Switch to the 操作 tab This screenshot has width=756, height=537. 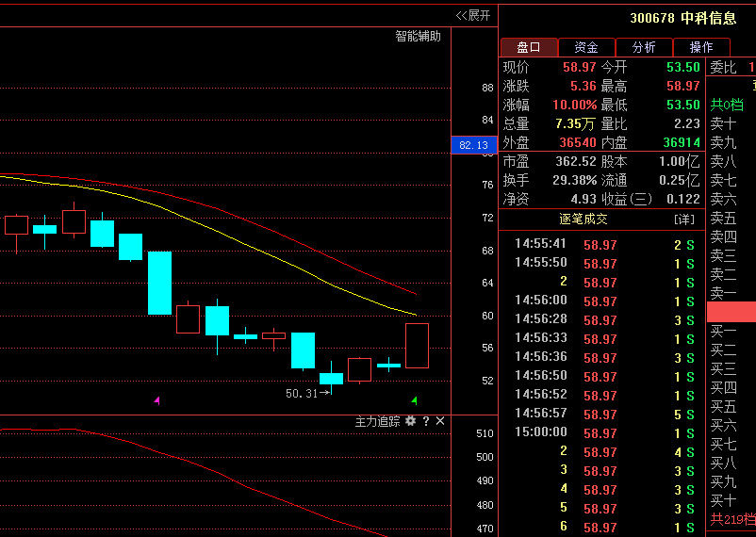(701, 47)
